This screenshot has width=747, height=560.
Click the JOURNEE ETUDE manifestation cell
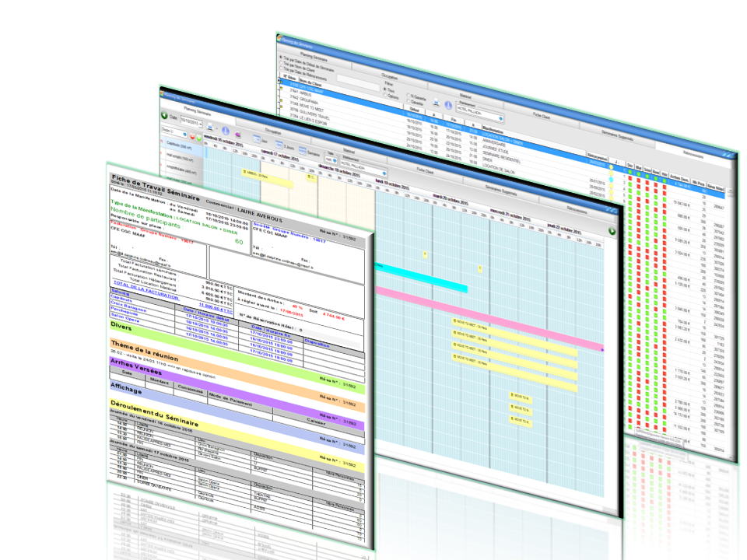click(x=496, y=151)
